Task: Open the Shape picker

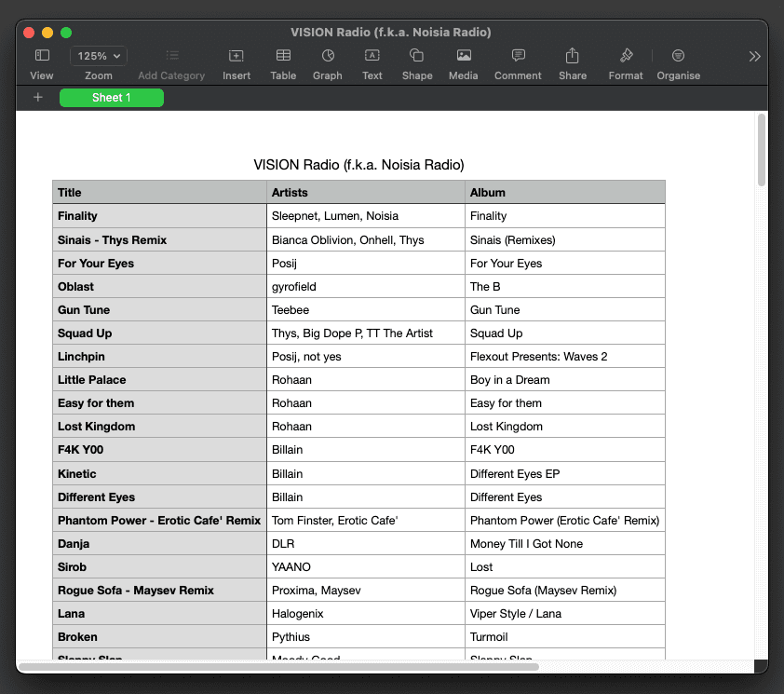Action: (x=416, y=56)
